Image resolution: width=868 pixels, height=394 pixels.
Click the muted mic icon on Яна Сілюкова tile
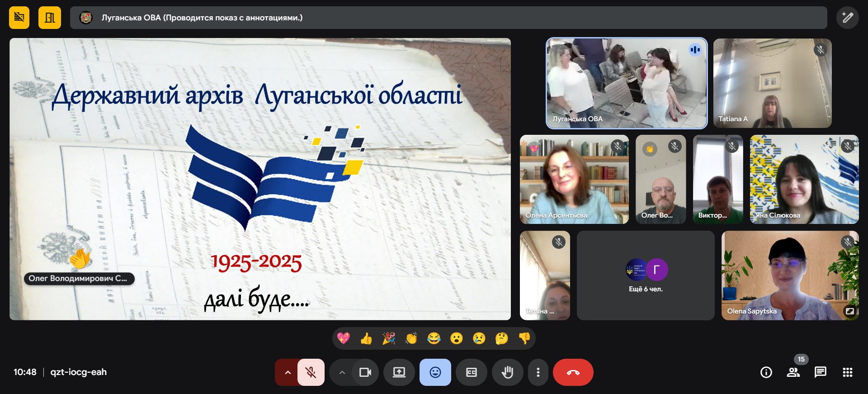[x=847, y=146]
